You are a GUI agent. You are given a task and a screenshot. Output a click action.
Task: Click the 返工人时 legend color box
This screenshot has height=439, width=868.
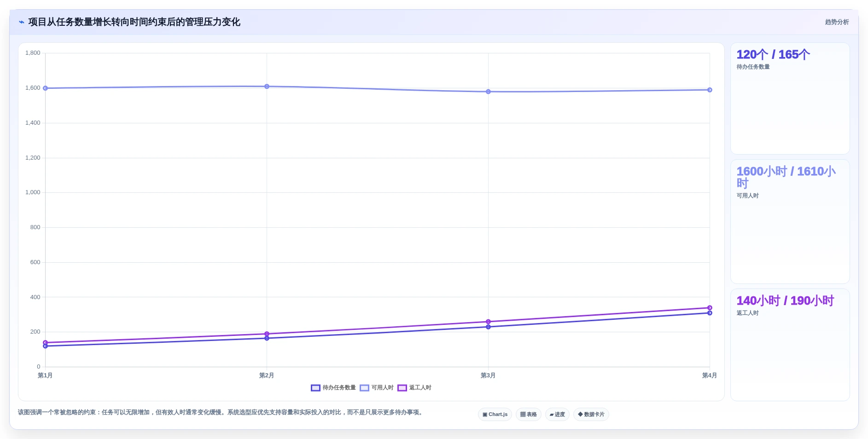point(402,388)
